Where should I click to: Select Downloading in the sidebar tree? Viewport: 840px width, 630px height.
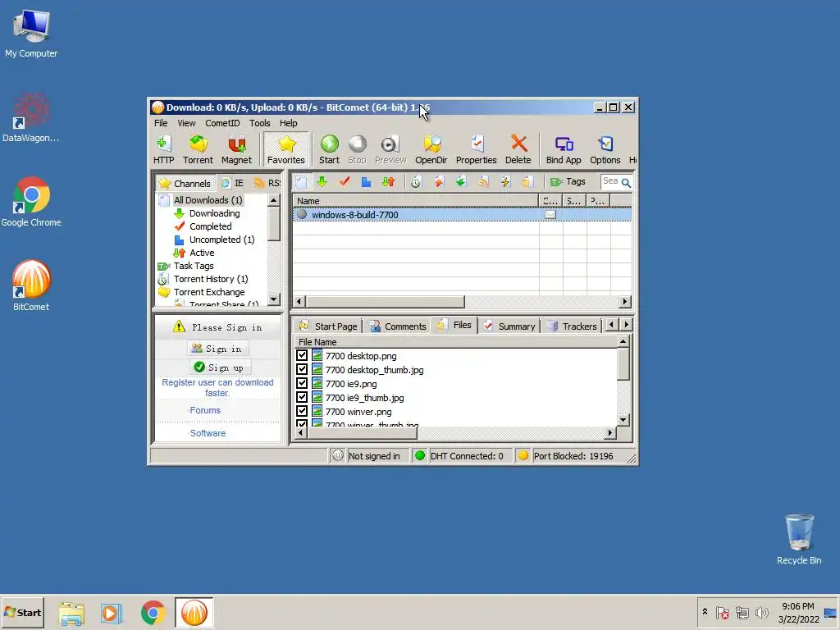tap(214, 213)
